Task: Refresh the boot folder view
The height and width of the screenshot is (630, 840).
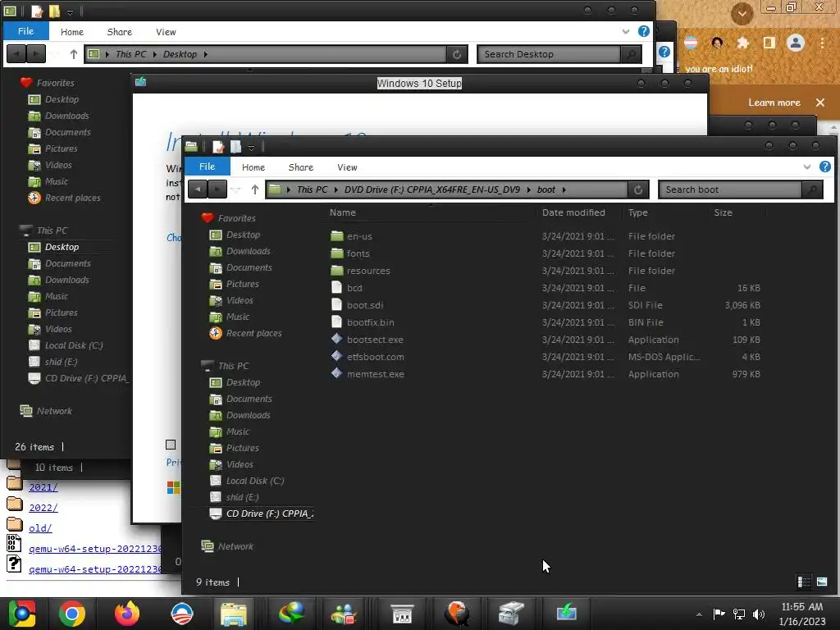Action: pyautogui.click(x=638, y=189)
